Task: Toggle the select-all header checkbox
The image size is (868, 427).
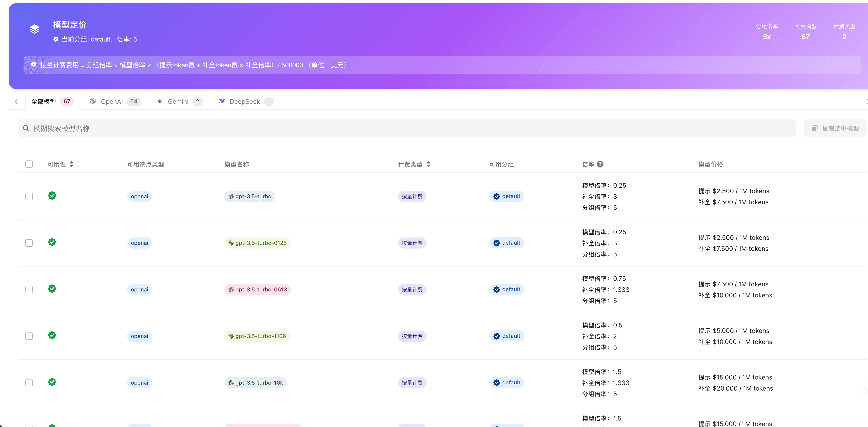Action: [29, 164]
